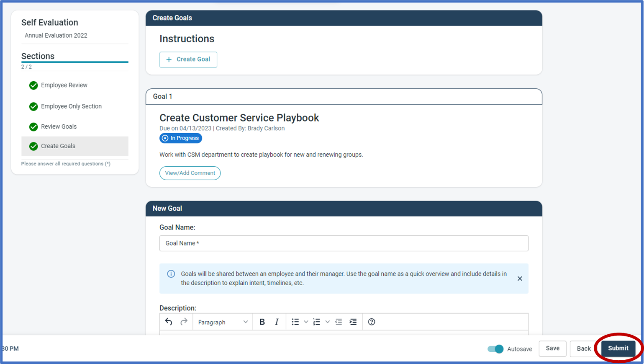Insert a bulleted list
The height and width of the screenshot is (364, 644).
[x=295, y=322]
